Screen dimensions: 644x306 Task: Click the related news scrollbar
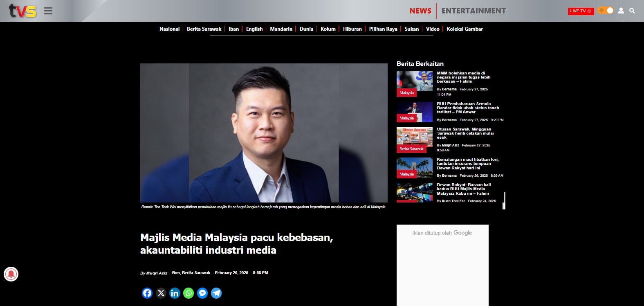click(504, 200)
